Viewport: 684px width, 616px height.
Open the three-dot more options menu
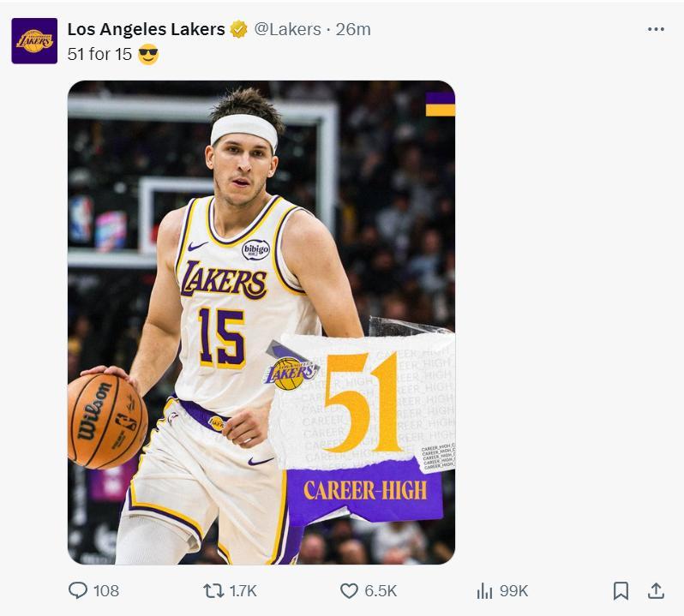tap(656, 29)
